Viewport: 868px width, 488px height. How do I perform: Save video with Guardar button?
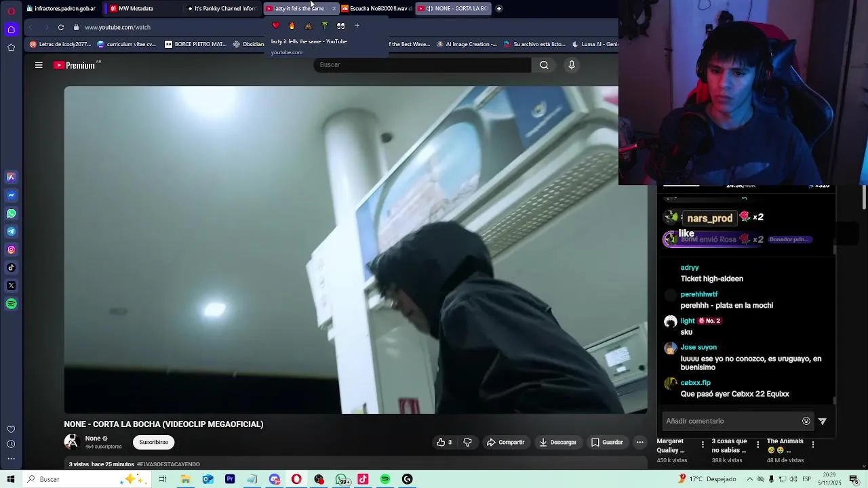click(607, 443)
